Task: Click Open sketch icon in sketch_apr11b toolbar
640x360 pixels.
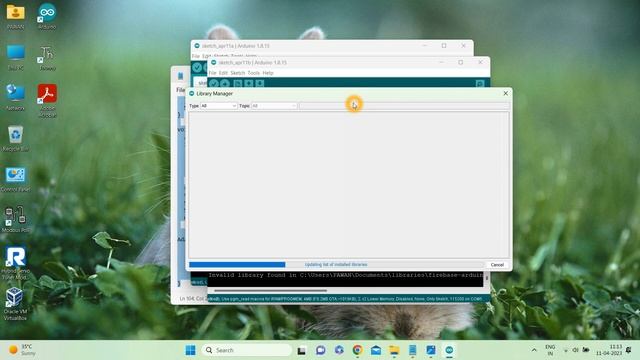Action: click(x=249, y=83)
